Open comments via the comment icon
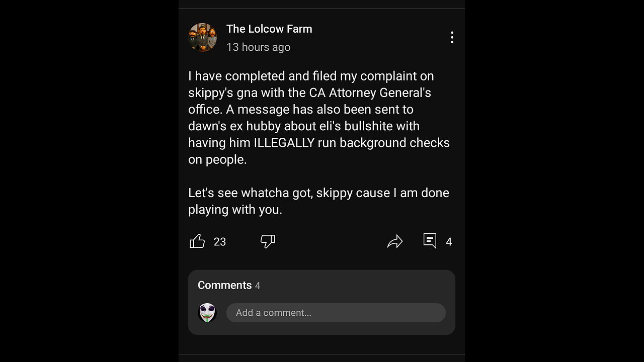Viewport: 644px width, 362px height. coord(430,241)
